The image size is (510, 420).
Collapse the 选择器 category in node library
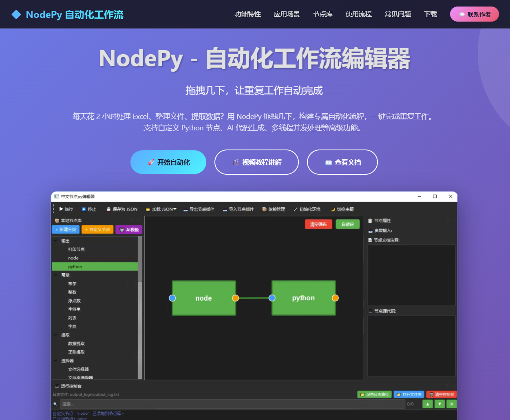click(x=56, y=361)
